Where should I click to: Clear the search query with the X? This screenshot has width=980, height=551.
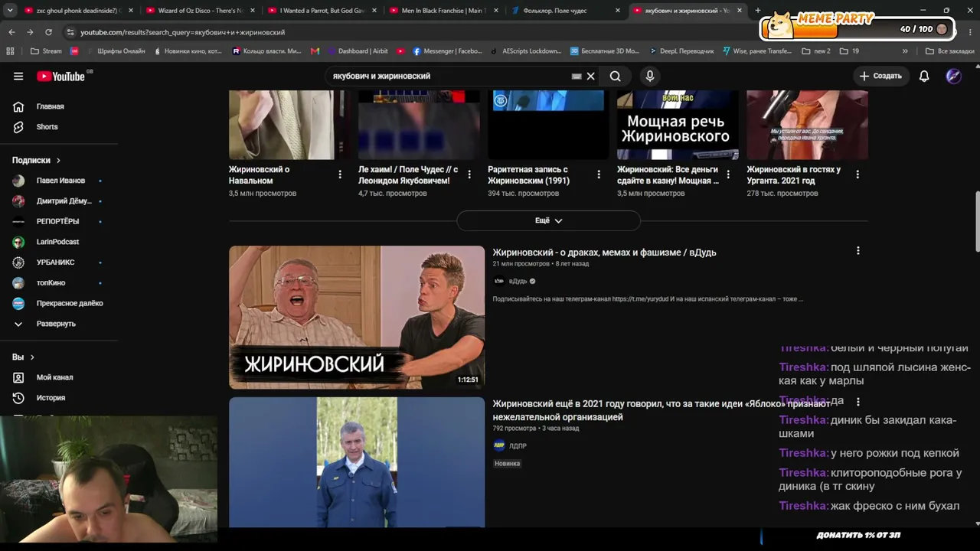coord(590,76)
